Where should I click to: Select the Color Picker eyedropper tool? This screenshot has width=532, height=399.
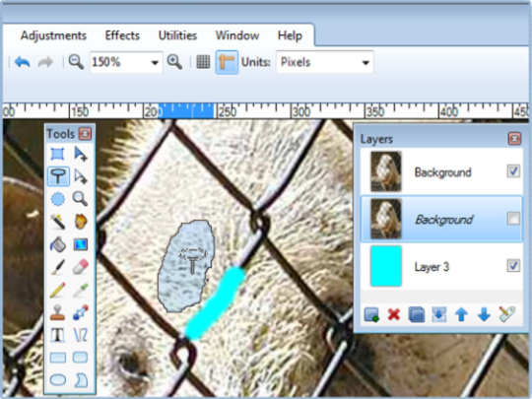81,290
